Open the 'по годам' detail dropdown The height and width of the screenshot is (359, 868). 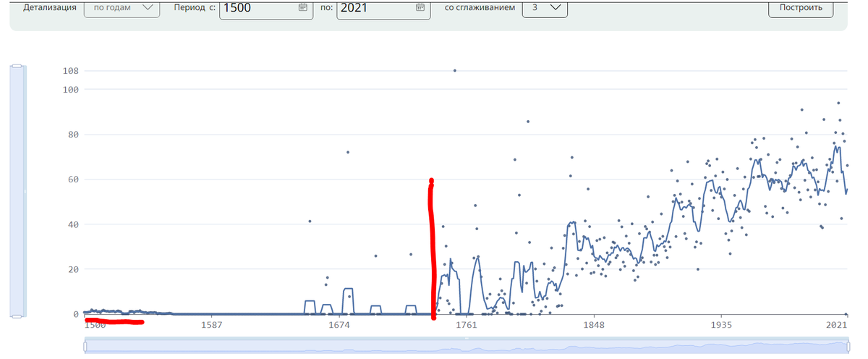click(122, 8)
